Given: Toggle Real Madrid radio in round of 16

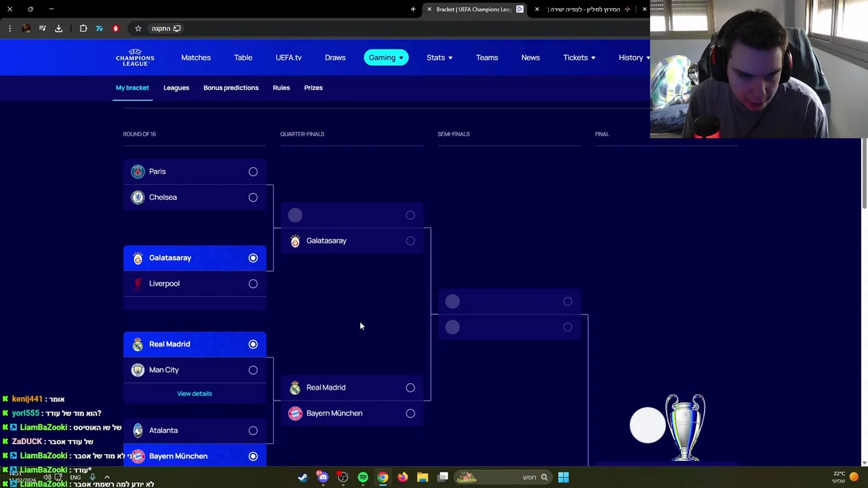Looking at the screenshot, I should pos(253,344).
